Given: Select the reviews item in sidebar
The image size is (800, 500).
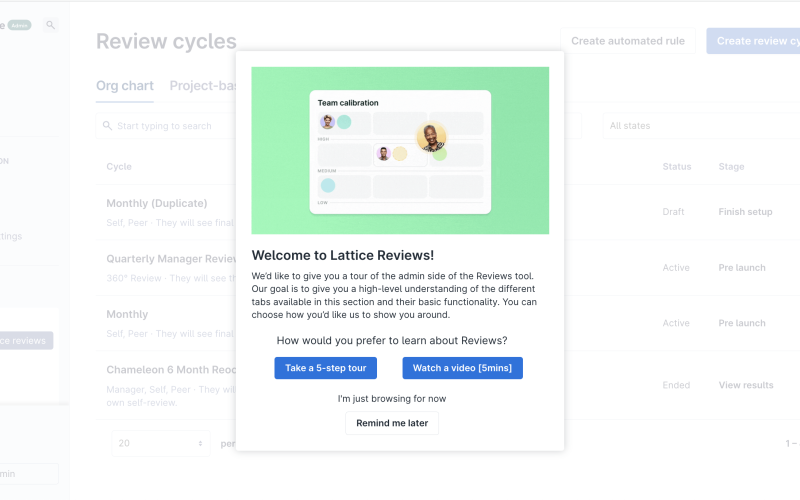Looking at the screenshot, I should coord(26,340).
